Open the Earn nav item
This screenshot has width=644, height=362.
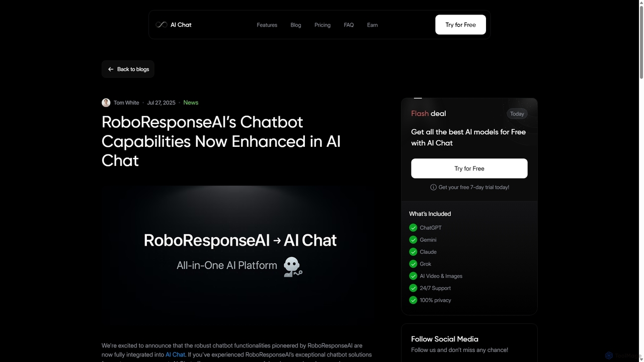coord(372,25)
